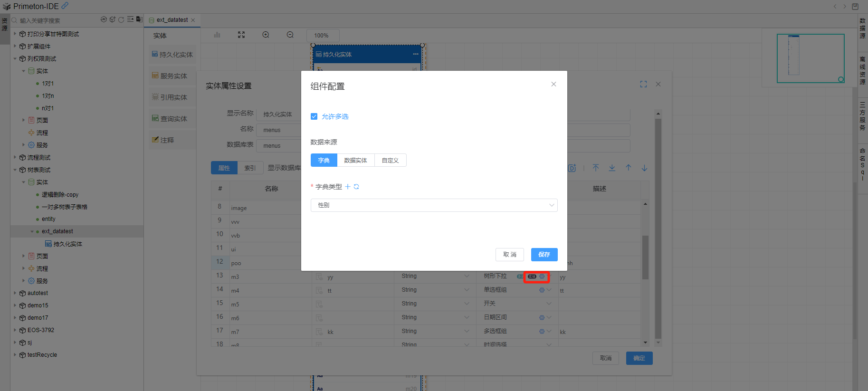The width and height of the screenshot is (868, 391).
Task: Switch to the 索引 tab
Action: point(250,168)
